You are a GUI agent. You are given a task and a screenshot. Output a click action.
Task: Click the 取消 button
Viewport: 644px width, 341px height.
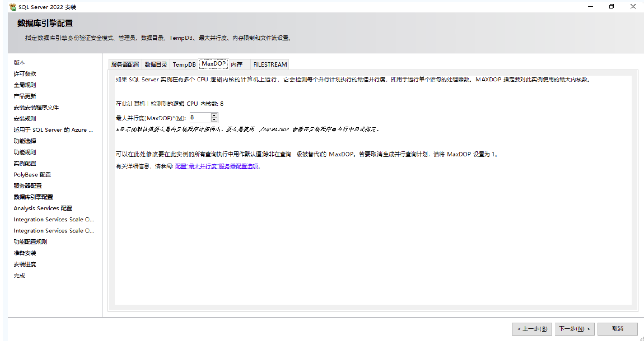point(617,329)
